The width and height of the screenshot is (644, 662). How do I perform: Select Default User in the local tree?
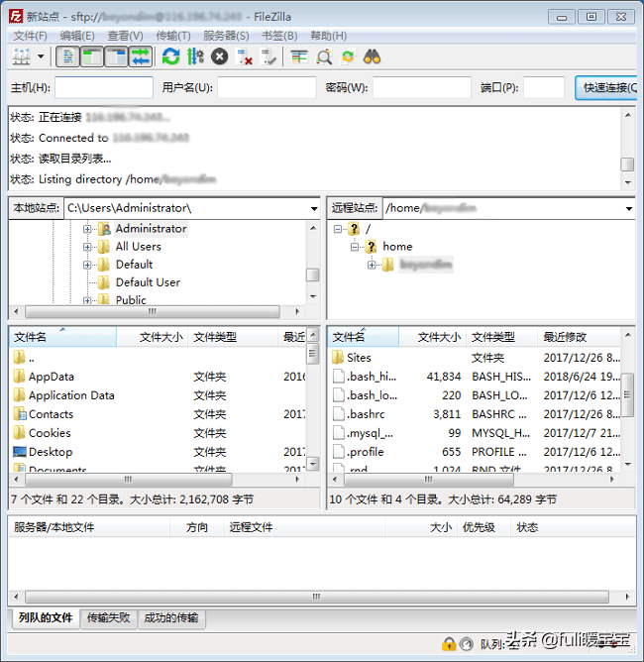[x=148, y=282]
